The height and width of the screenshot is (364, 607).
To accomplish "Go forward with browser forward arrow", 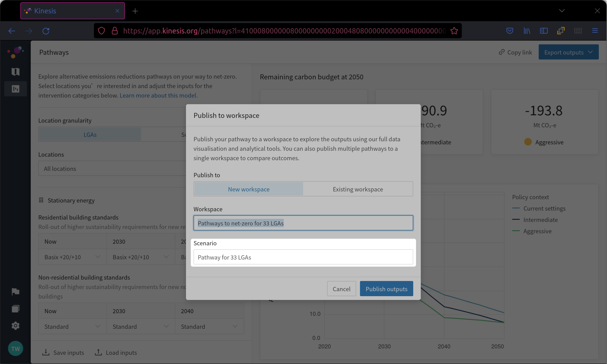I will pyautogui.click(x=29, y=31).
